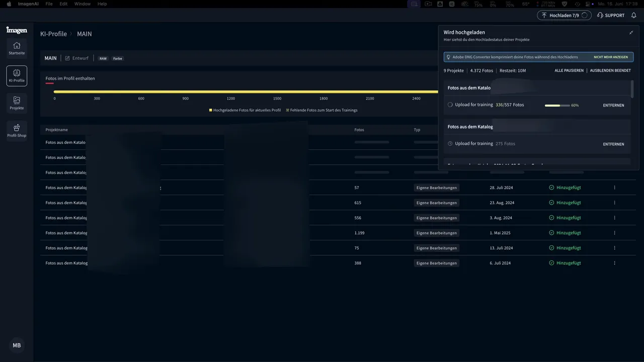Screen dimensions: 644x362
Task: Open notifications via the bell icon
Action: (633, 15)
